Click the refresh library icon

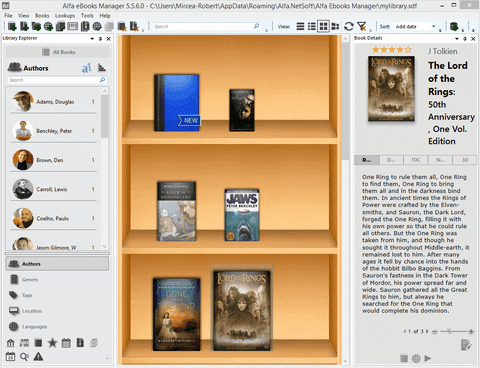pos(349,26)
